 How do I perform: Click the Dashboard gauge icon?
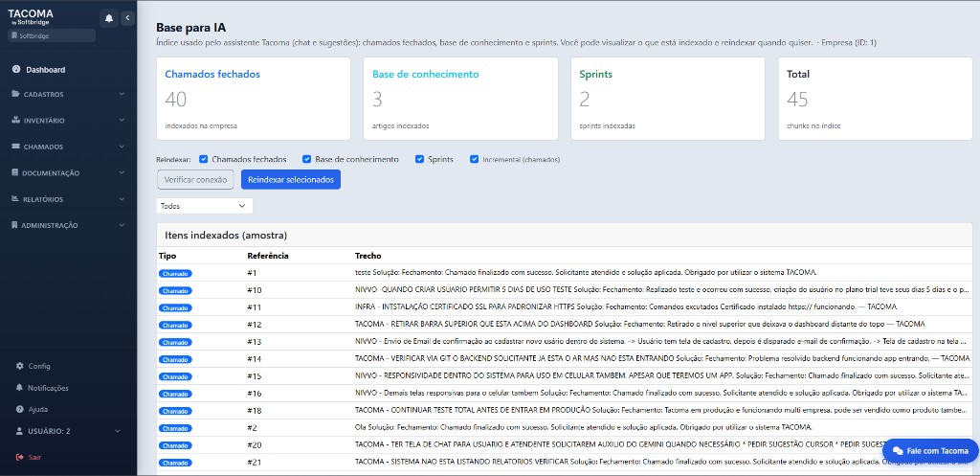point(16,70)
